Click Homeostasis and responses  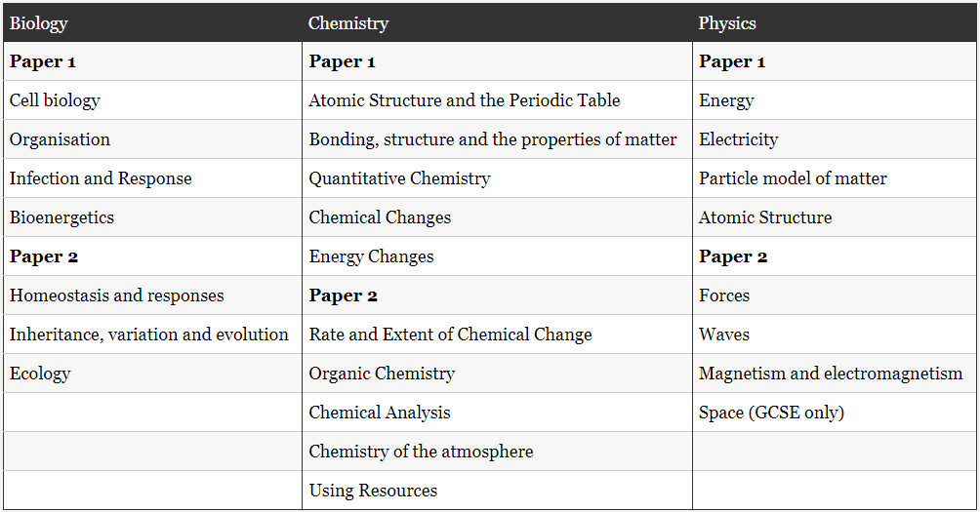coord(117,295)
